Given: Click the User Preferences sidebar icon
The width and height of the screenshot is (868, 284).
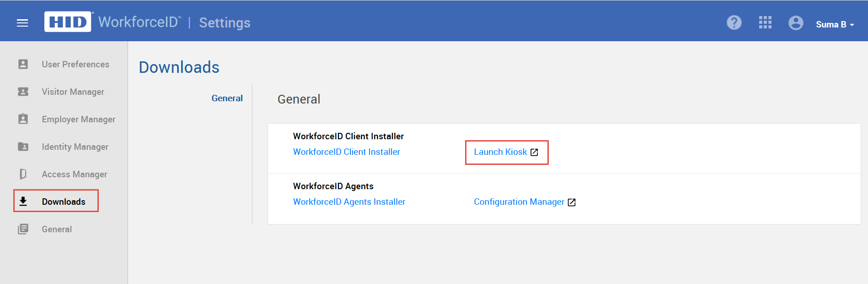Looking at the screenshot, I should click(x=23, y=64).
